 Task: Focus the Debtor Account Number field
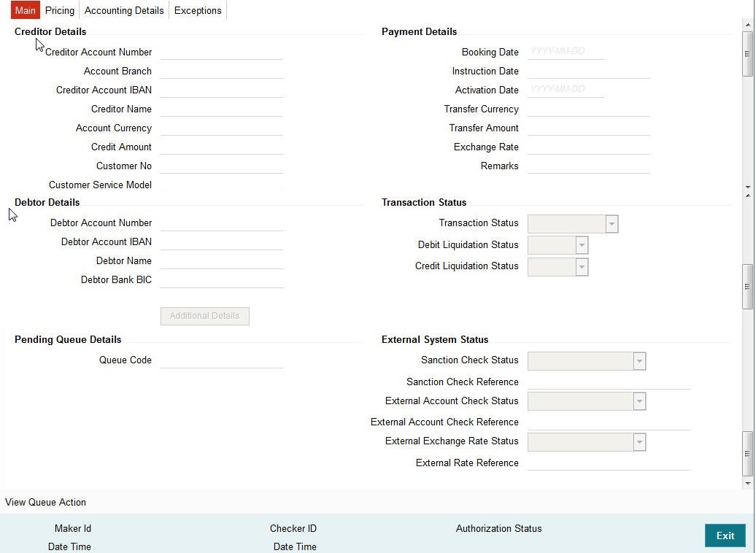tap(222, 223)
